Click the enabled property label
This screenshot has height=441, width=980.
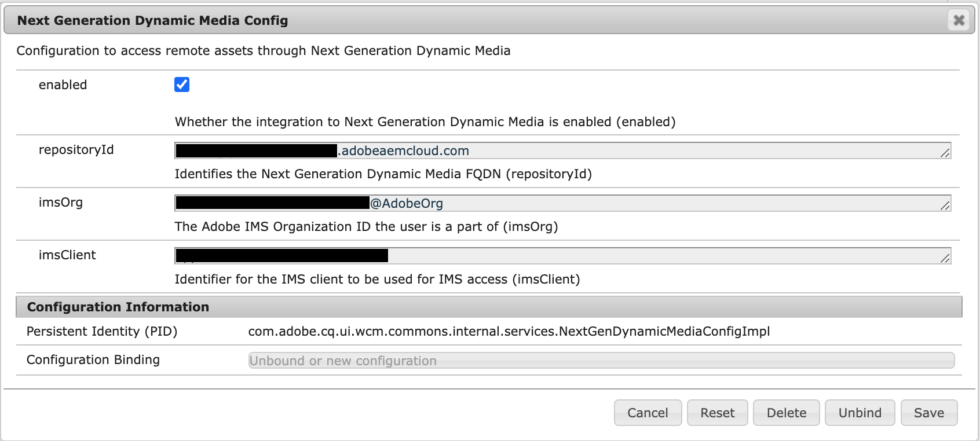point(63,85)
